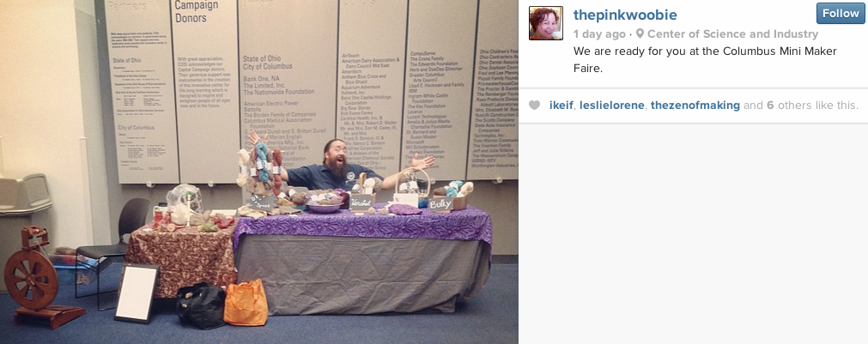
Task: Click the Campaign Donors wall panel
Action: [x=204, y=91]
